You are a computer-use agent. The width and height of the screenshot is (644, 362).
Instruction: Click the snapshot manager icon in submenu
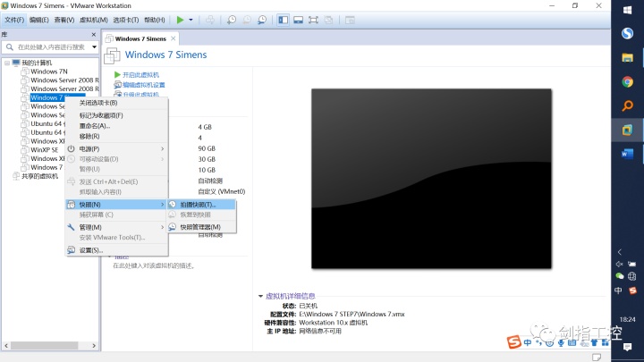pos(173,227)
